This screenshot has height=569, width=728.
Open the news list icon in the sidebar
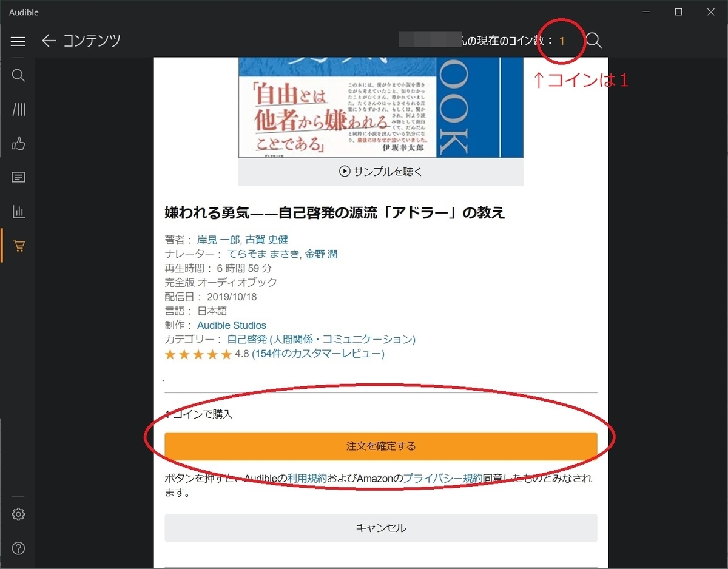click(18, 178)
